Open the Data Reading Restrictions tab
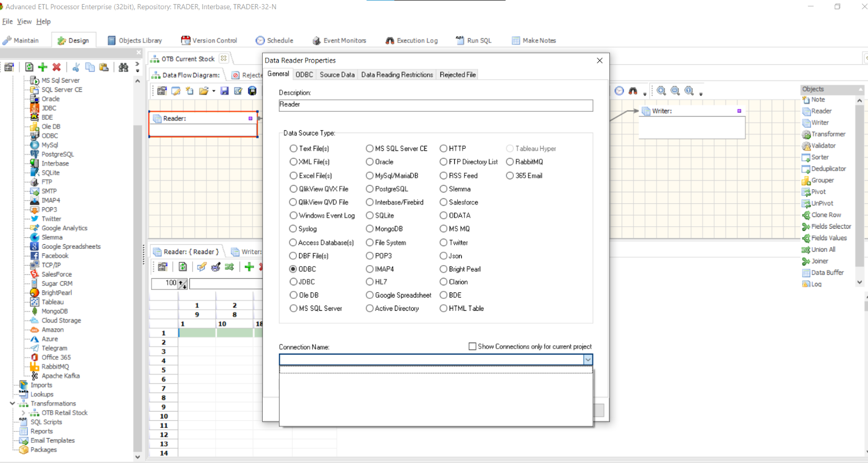This screenshot has width=868, height=463. [x=397, y=75]
